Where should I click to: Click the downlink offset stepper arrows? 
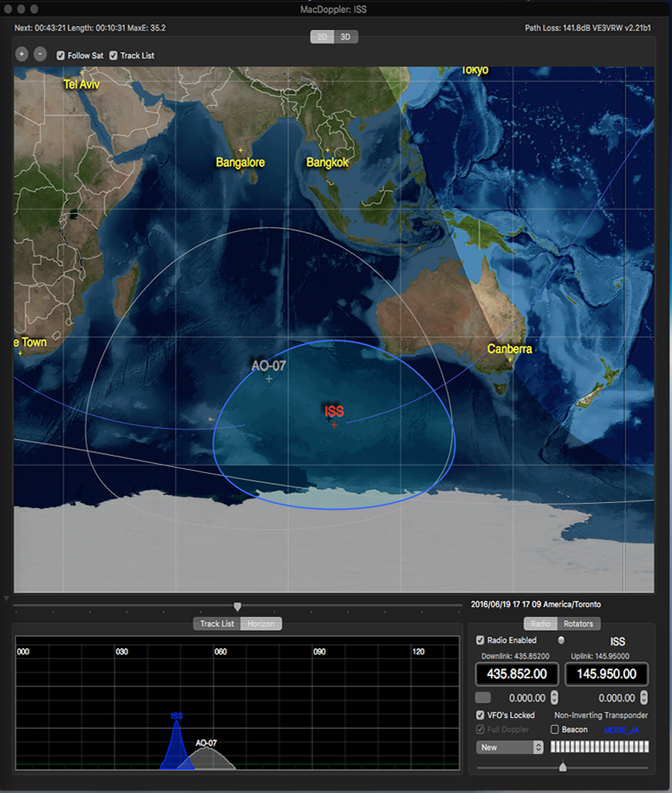(x=554, y=698)
